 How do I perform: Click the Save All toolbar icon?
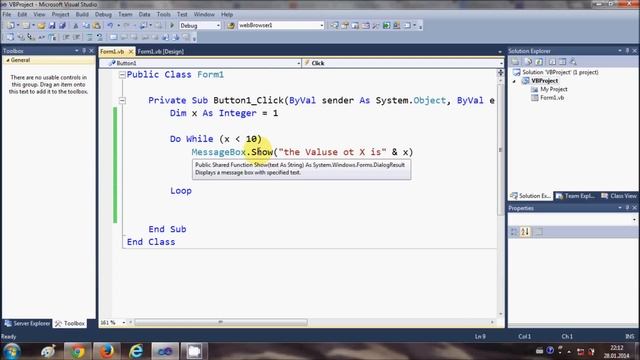click(62, 25)
